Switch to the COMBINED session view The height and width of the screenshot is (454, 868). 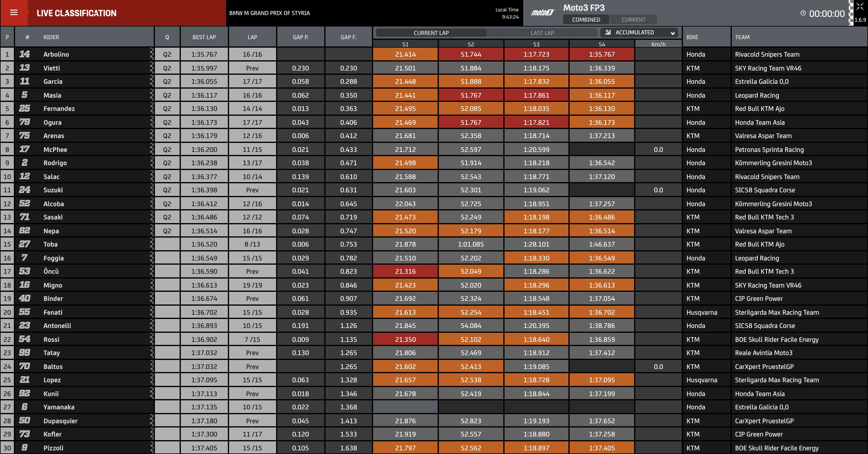coord(586,20)
